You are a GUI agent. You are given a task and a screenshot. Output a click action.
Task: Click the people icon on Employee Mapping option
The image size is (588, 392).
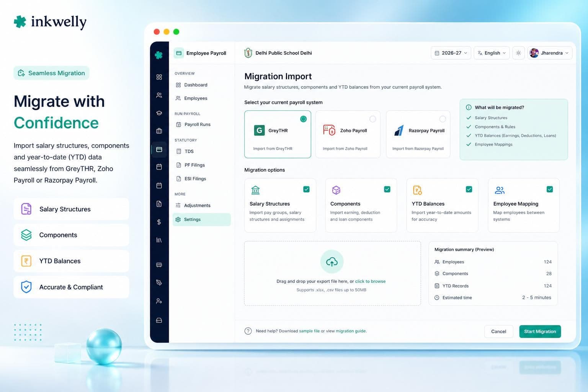tap(500, 190)
